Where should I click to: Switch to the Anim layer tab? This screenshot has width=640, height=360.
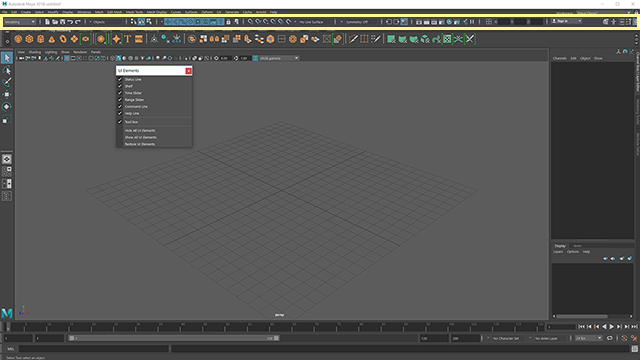[x=577, y=246]
